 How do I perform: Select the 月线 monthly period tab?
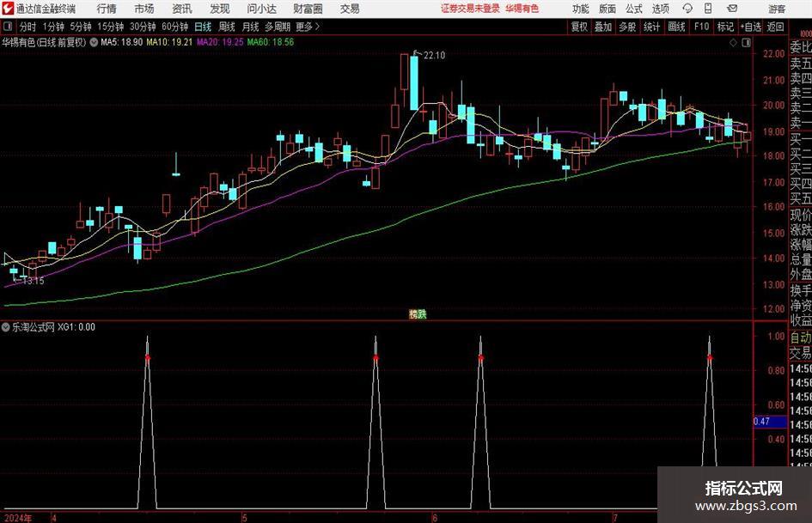point(251,27)
